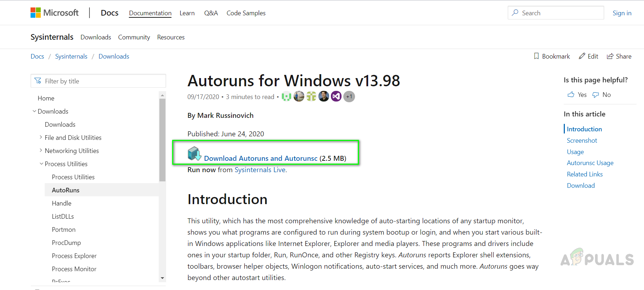Select Portmon in the sidebar

coord(64,230)
